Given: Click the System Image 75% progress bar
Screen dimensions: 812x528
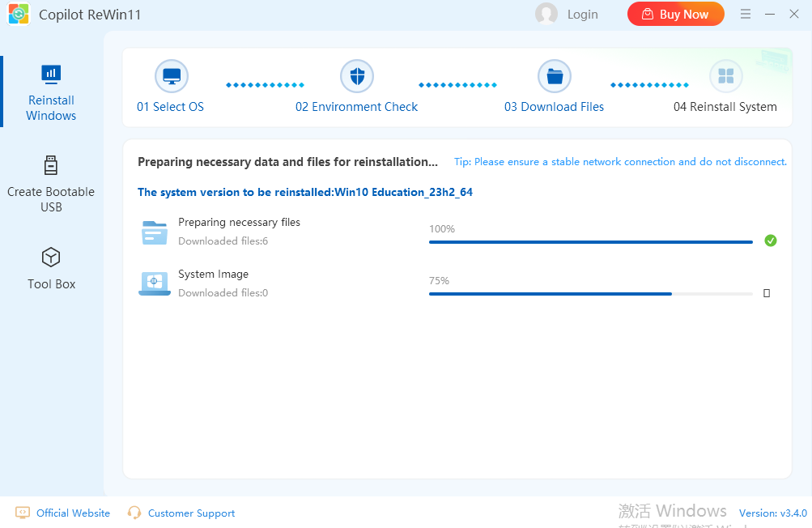Looking at the screenshot, I should [x=590, y=293].
